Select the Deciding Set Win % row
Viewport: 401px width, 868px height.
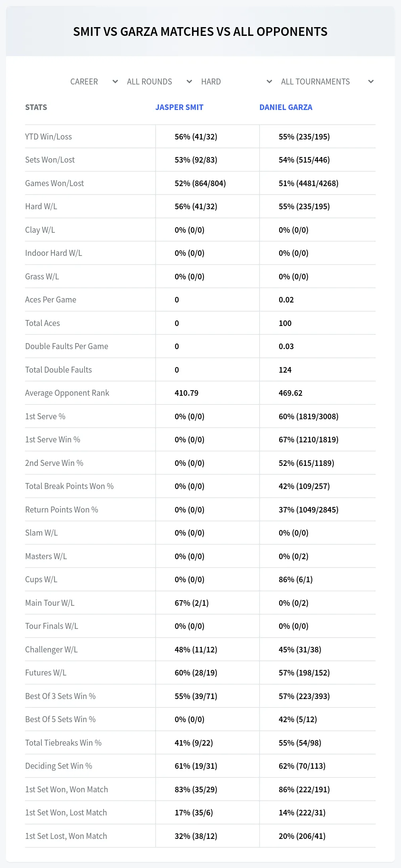click(x=200, y=766)
